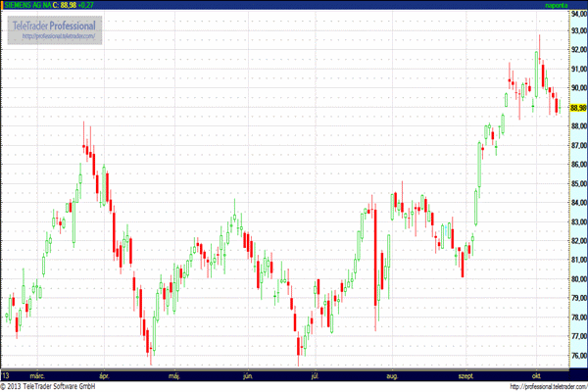This screenshot has width=588, height=392.
Task: Select the 80,00 level on price axis
Action: point(576,279)
